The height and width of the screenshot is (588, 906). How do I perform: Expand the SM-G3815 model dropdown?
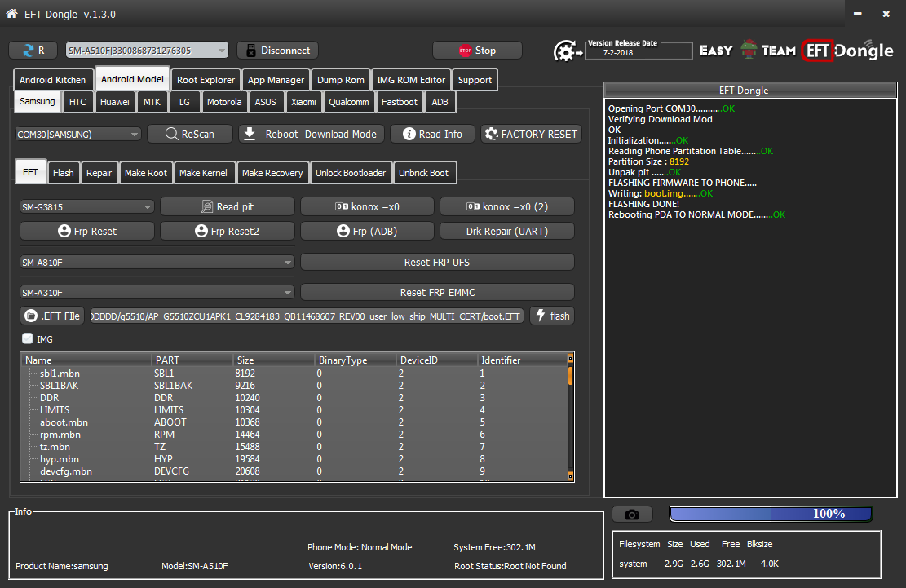[86, 207]
